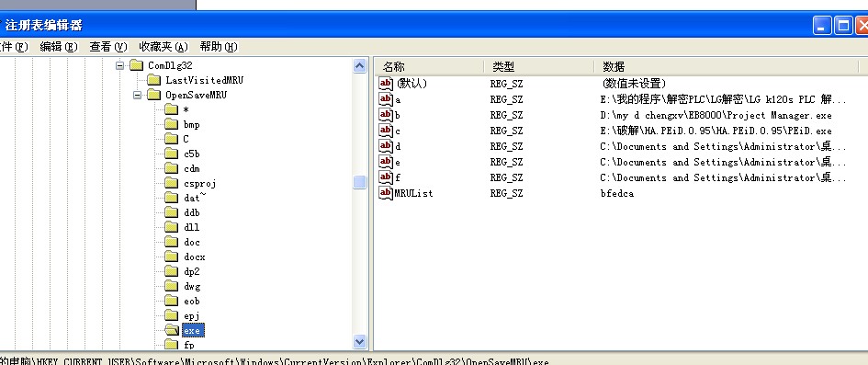Image resolution: width=868 pixels, height=365 pixels.
Task: Select the docx tree item label
Action: pyautogui.click(x=195, y=257)
